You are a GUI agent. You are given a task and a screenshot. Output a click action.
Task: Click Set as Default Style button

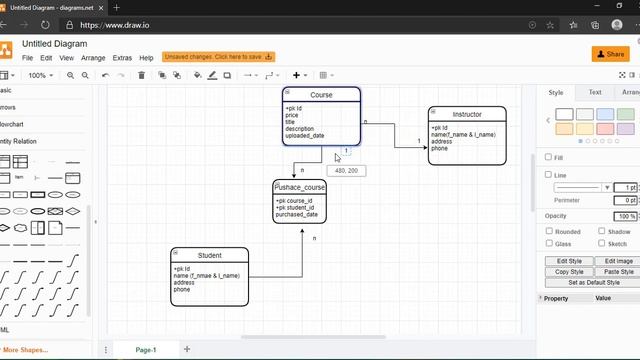point(593,282)
